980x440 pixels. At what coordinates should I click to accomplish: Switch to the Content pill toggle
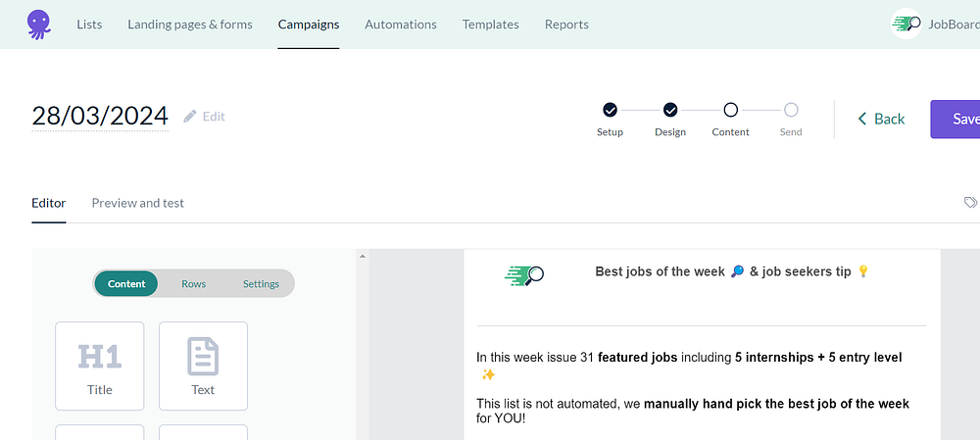pos(126,284)
